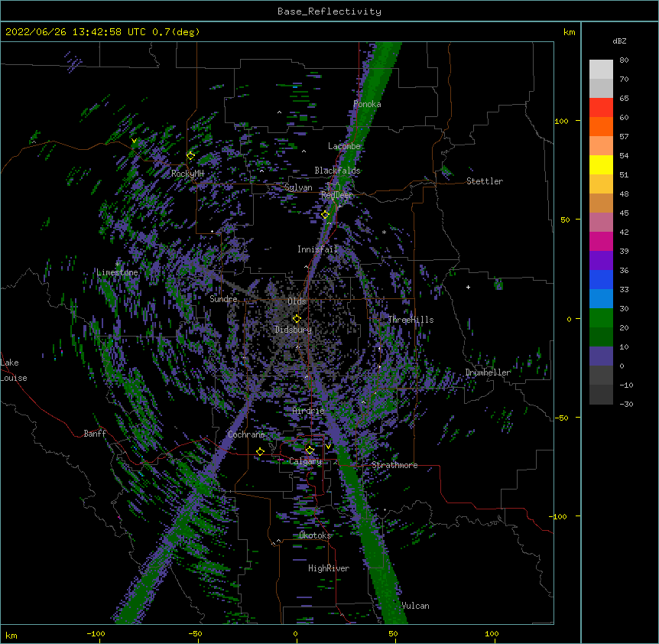The image size is (659, 644).
Task: Click the yellow V marker northwest of RockyMH
Action: [134, 141]
